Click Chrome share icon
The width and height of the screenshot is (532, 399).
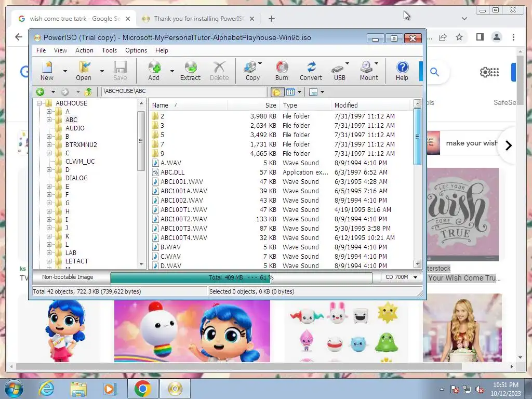(x=443, y=37)
